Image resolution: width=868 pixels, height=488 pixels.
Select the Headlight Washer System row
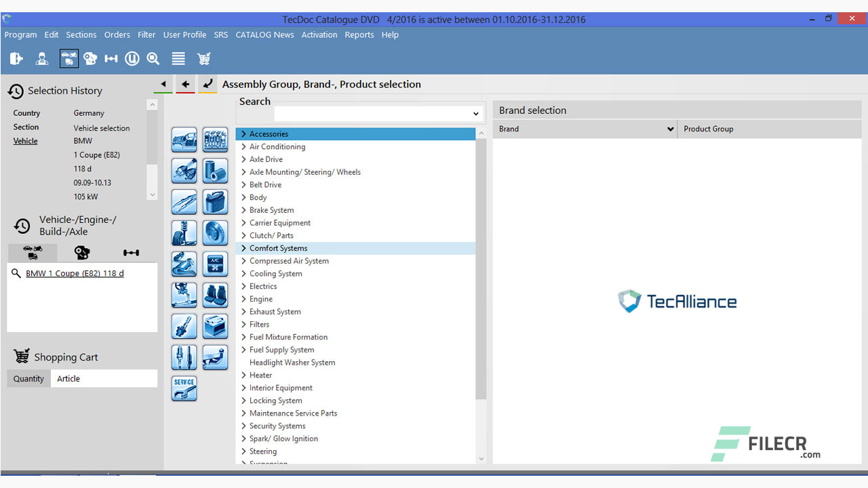click(356, 363)
